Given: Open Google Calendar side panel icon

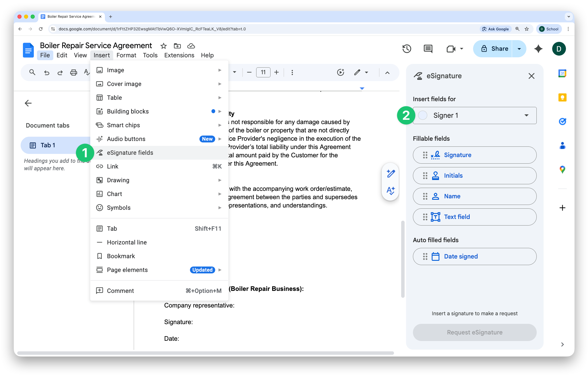Looking at the screenshot, I should 562,73.
